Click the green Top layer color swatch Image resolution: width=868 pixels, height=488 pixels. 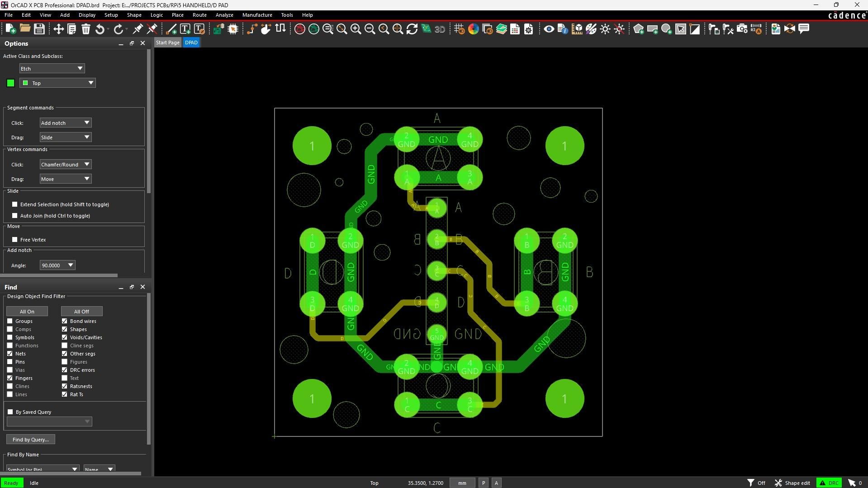[x=10, y=83]
